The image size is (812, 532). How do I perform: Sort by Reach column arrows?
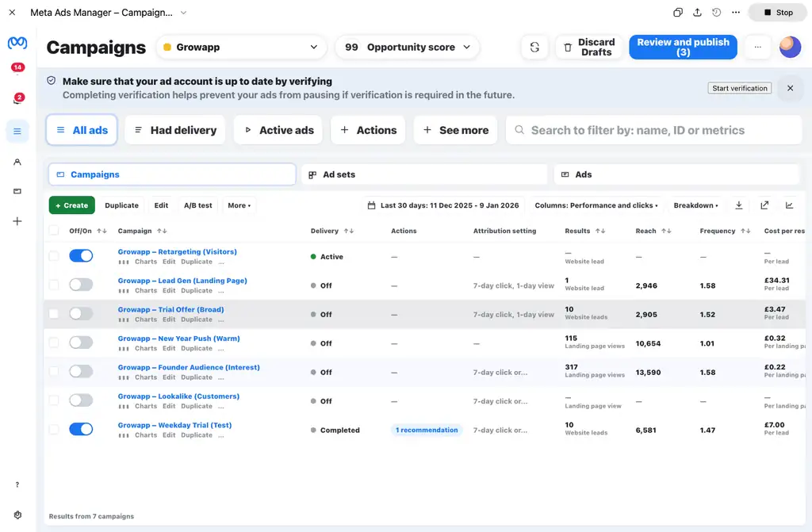pos(666,231)
